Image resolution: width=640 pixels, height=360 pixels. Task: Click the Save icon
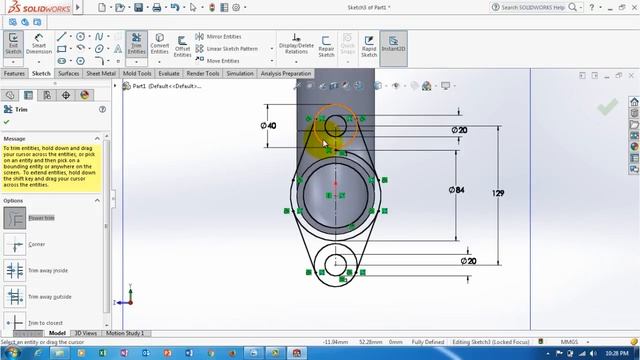coord(138,7)
